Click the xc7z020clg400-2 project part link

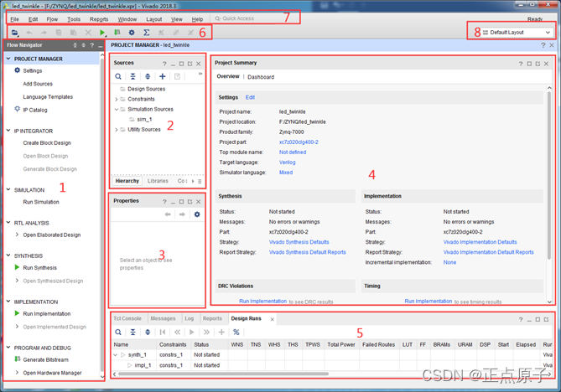299,142
